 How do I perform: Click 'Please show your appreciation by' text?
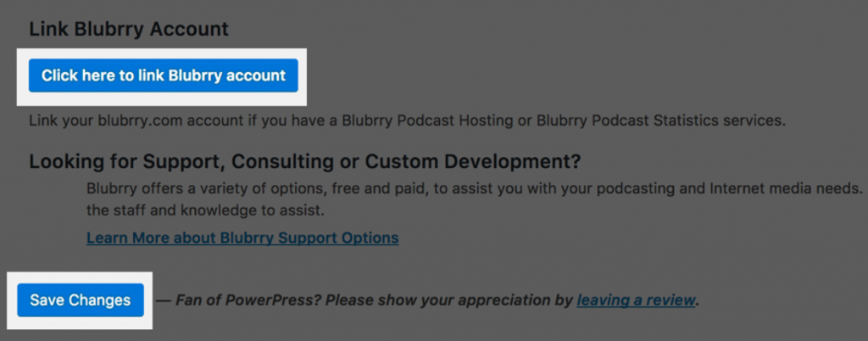pyautogui.click(x=439, y=300)
